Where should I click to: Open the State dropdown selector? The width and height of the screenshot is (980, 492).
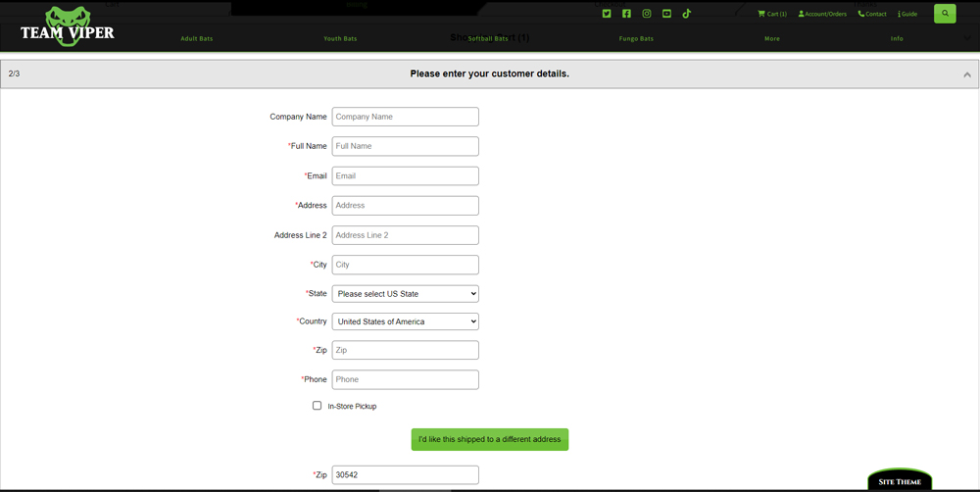pyautogui.click(x=405, y=294)
